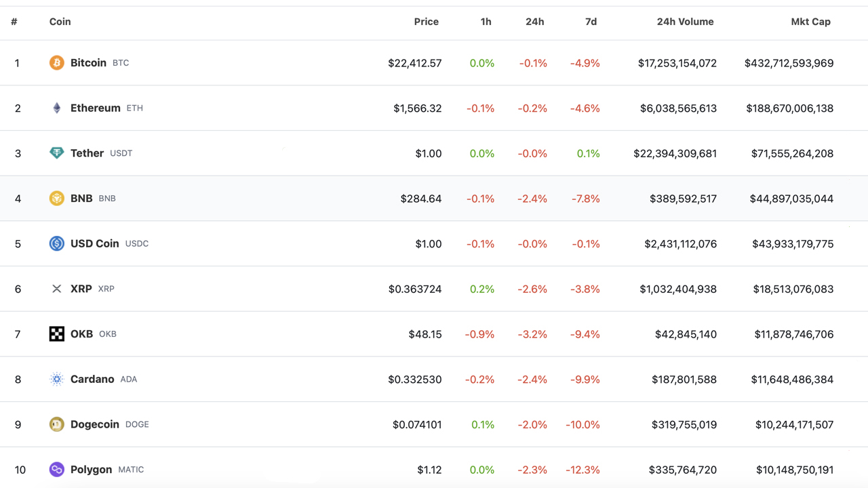Click Tether volume $22,394,309,681
Viewport: 868px width, 488px height.
tap(675, 154)
